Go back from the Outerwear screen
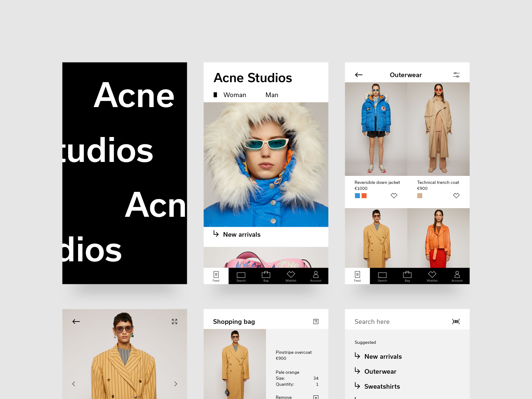The width and height of the screenshot is (532, 399). click(x=358, y=75)
